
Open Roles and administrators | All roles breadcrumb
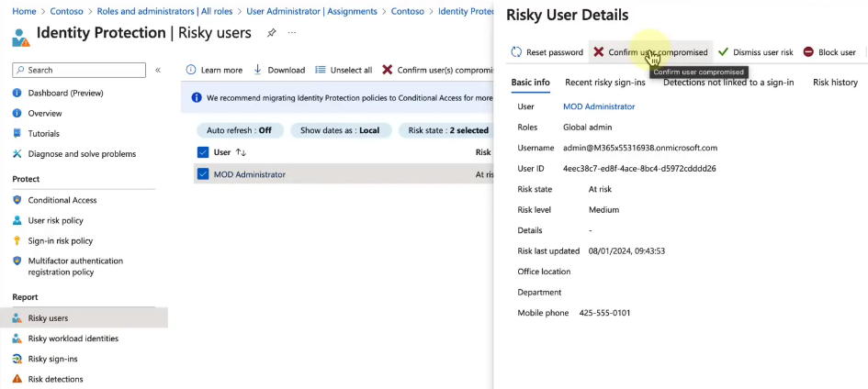click(x=165, y=11)
